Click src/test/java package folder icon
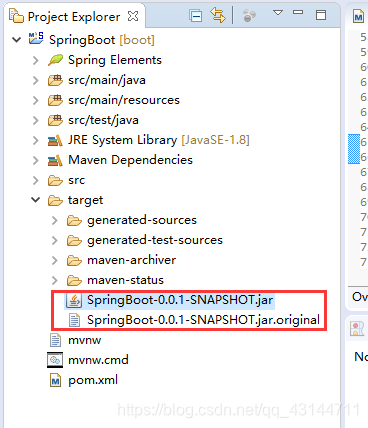 [x=55, y=120]
